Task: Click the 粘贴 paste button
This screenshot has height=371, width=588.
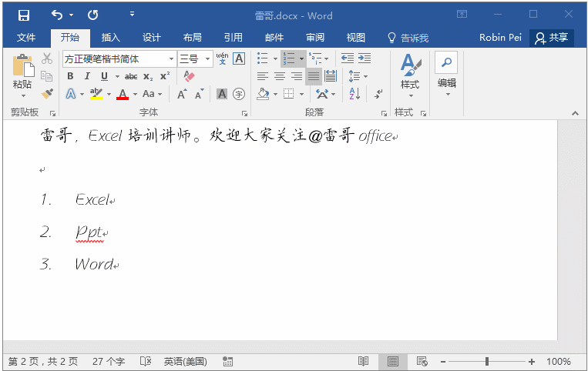Action: (22, 75)
